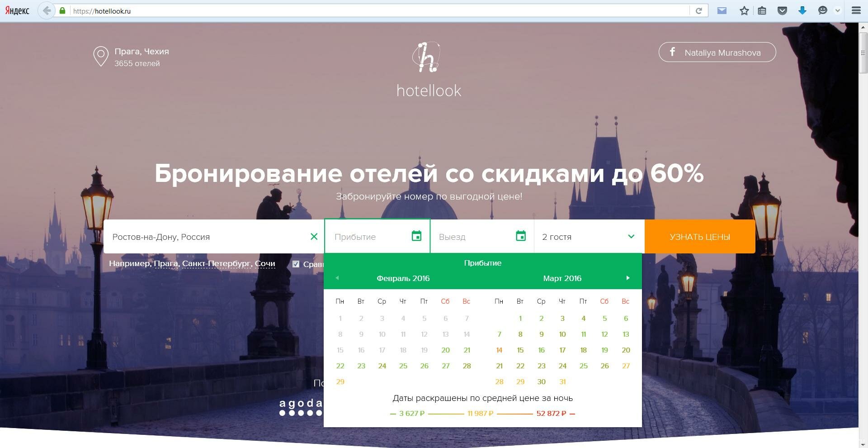Click the Прага location pin icon
868x448 pixels.
100,57
